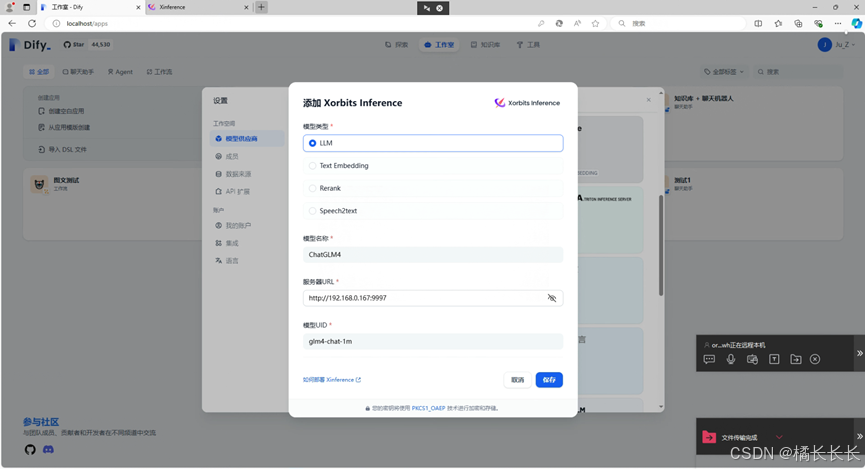Open the PKCS1_OAEP link

click(428, 408)
